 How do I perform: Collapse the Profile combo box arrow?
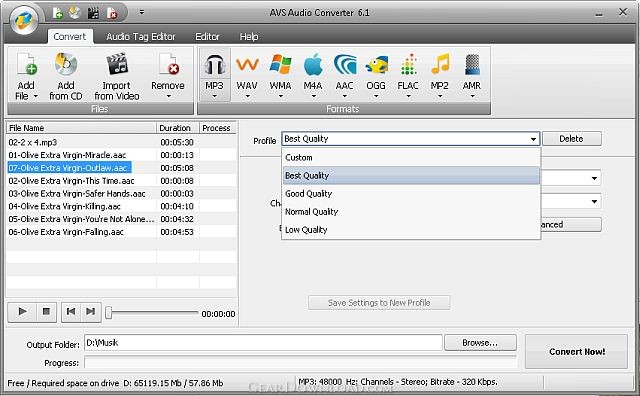pyautogui.click(x=533, y=139)
